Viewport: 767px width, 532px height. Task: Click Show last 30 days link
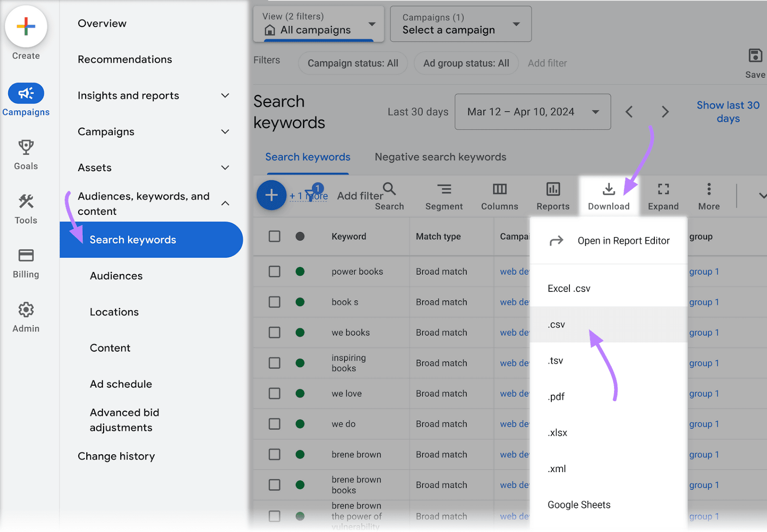[728, 112]
